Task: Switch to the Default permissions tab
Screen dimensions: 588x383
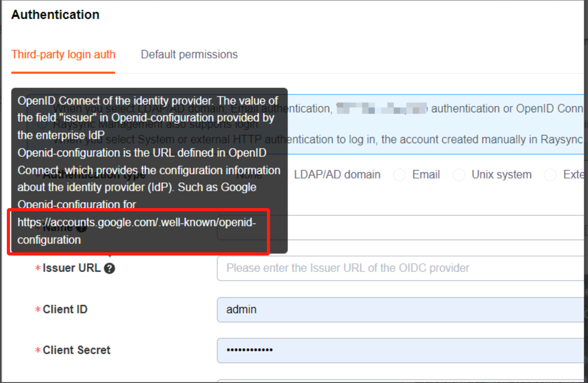Action: [189, 54]
